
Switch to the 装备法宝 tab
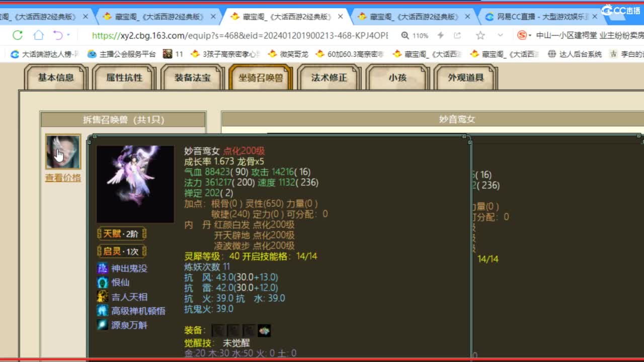(x=193, y=77)
